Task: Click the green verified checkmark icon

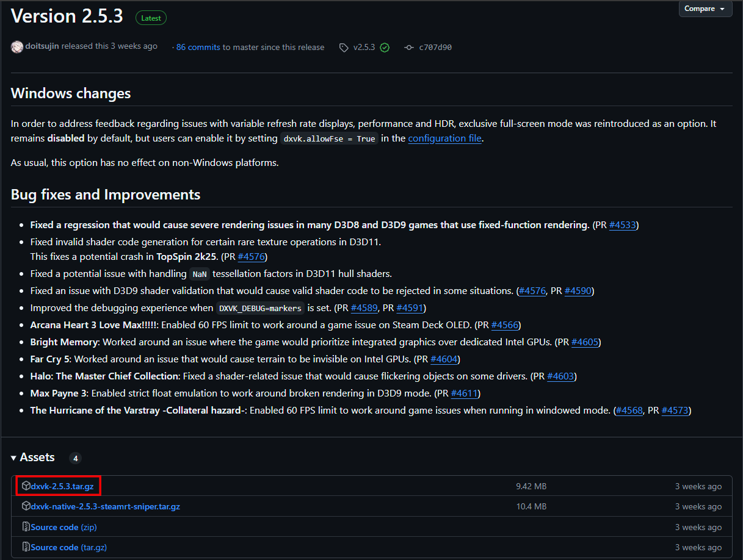Action: pos(385,48)
